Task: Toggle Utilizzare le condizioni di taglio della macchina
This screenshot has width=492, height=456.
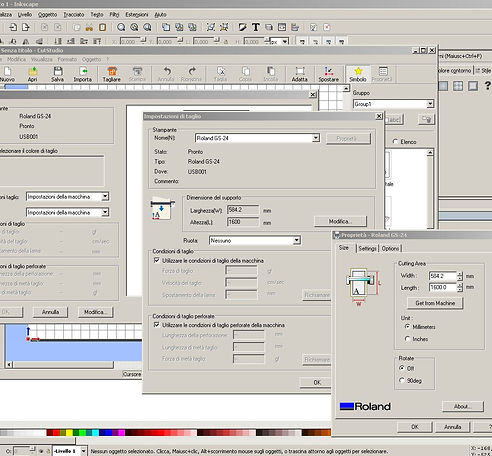Action: 156,260
